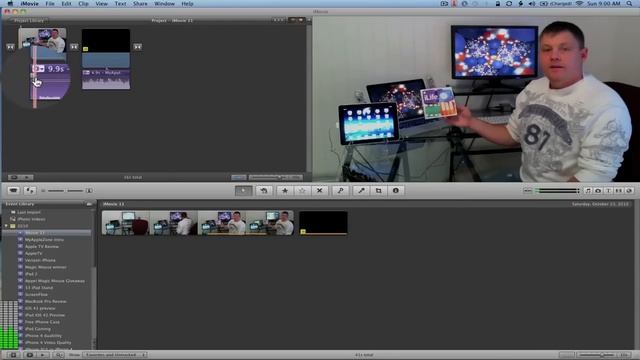Toggle keyword filter magnifier button
Screen dimensions: 640x360
(58, 355)
